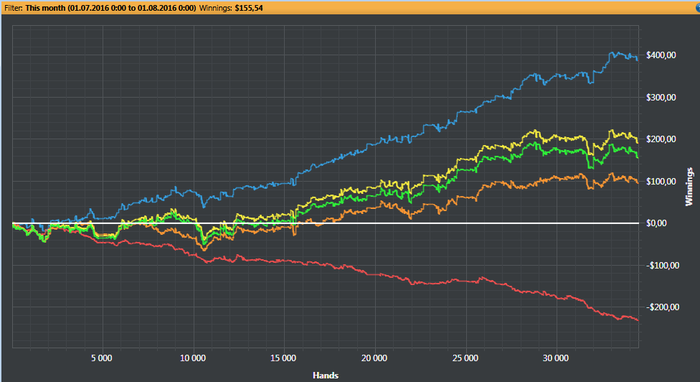Click the 25 000 hands axis label
Image resolution: width=700 pixels, height=382 pixels.
pos(465,358)
